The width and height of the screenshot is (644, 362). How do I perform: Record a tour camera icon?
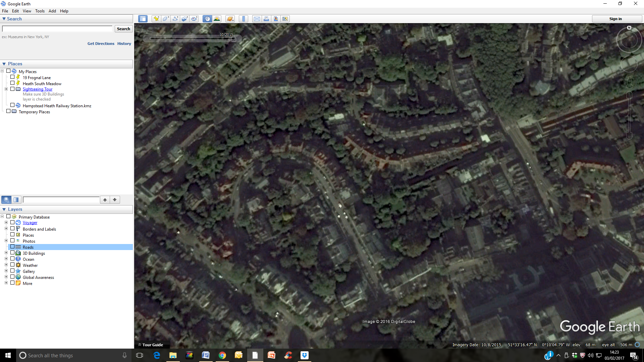click(x=195, y=19)
